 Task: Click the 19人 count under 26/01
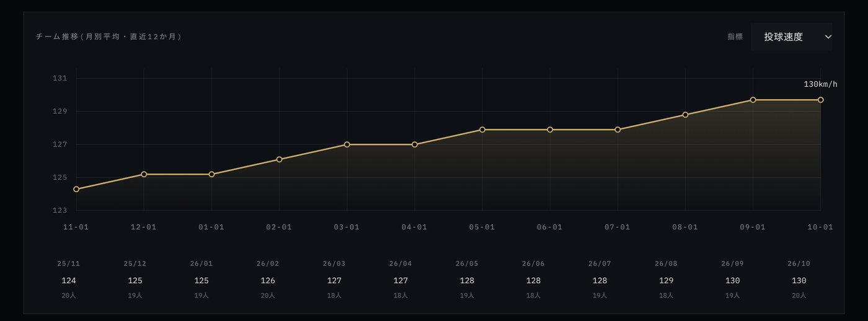coord(201,296)
